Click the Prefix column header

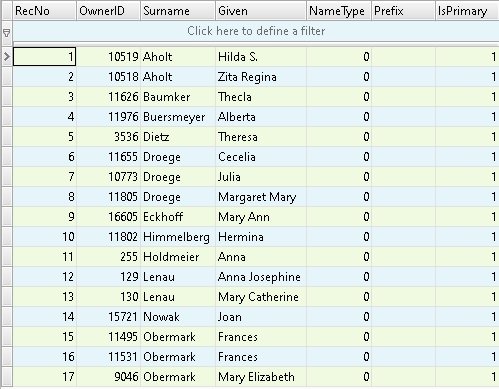403,11
